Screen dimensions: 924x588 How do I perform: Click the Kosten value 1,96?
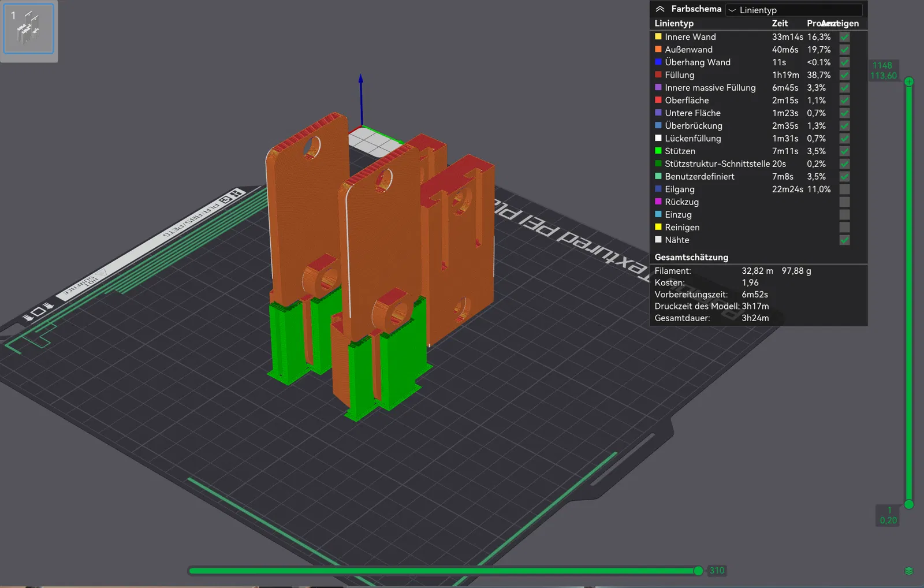click(750, 283)
